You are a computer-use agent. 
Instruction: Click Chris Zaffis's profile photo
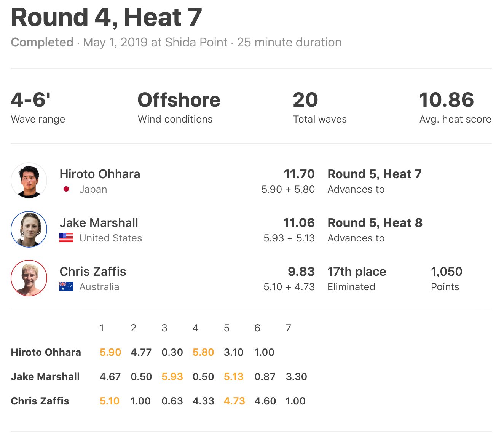click(29, 278)
